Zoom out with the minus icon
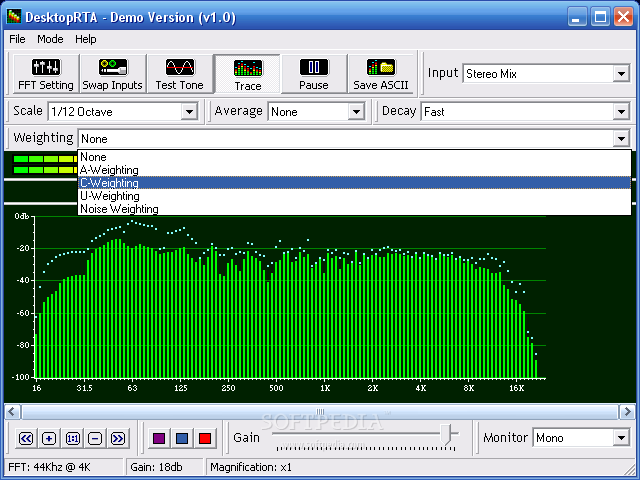 tap(95, 439)
